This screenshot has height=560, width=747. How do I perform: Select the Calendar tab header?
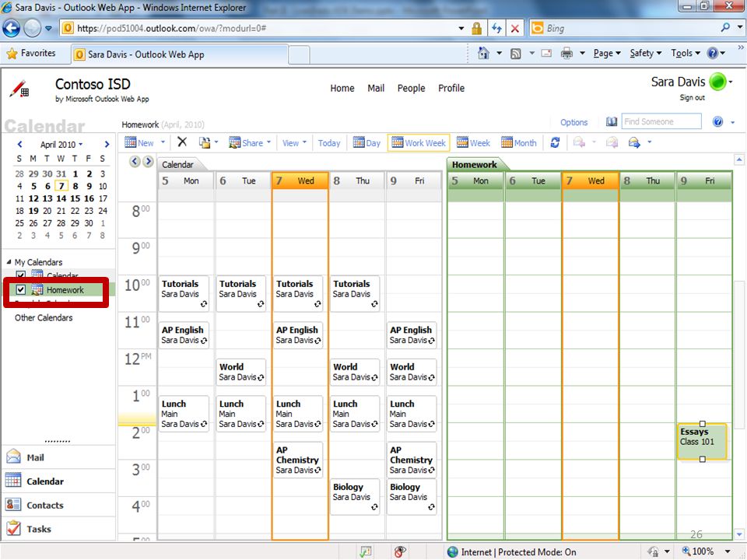177,164
